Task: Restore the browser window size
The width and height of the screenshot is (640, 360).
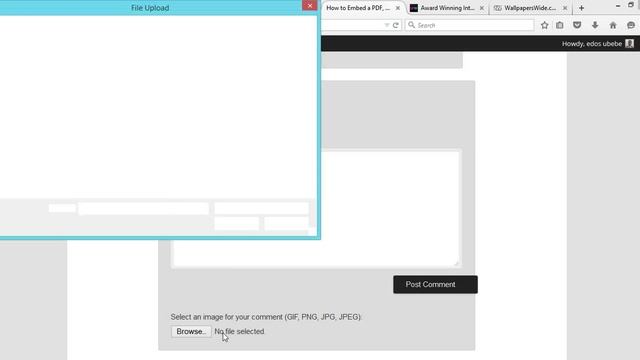Action: 631,6
